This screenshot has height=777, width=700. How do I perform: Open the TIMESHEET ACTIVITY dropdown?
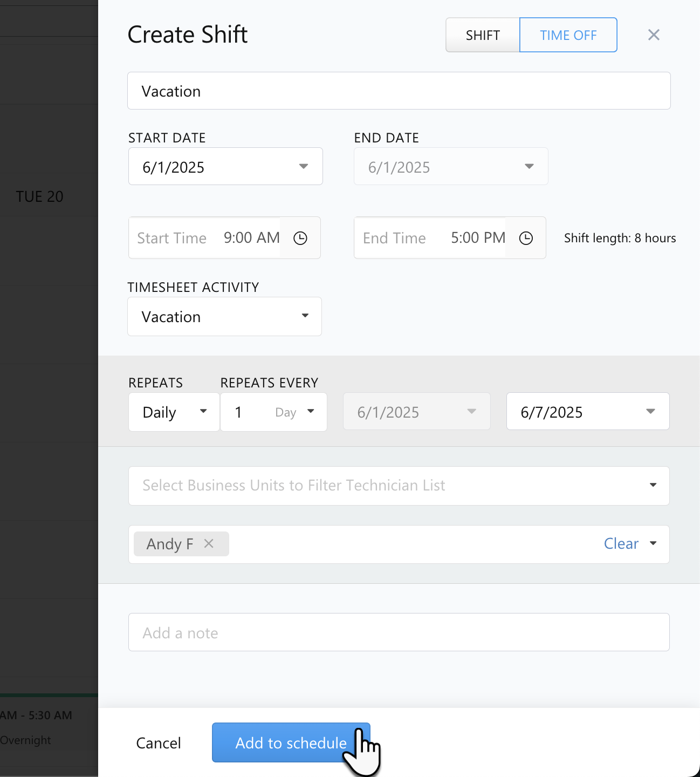[305, 316]
